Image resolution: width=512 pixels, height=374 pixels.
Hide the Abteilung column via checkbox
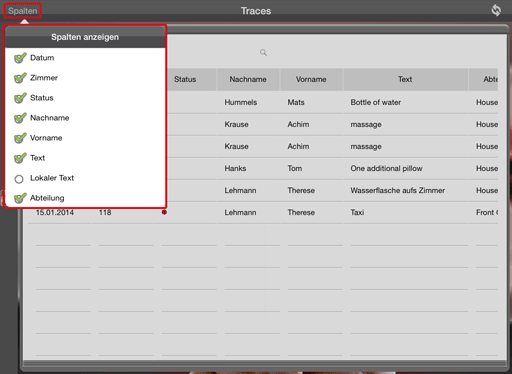point(20,198)
